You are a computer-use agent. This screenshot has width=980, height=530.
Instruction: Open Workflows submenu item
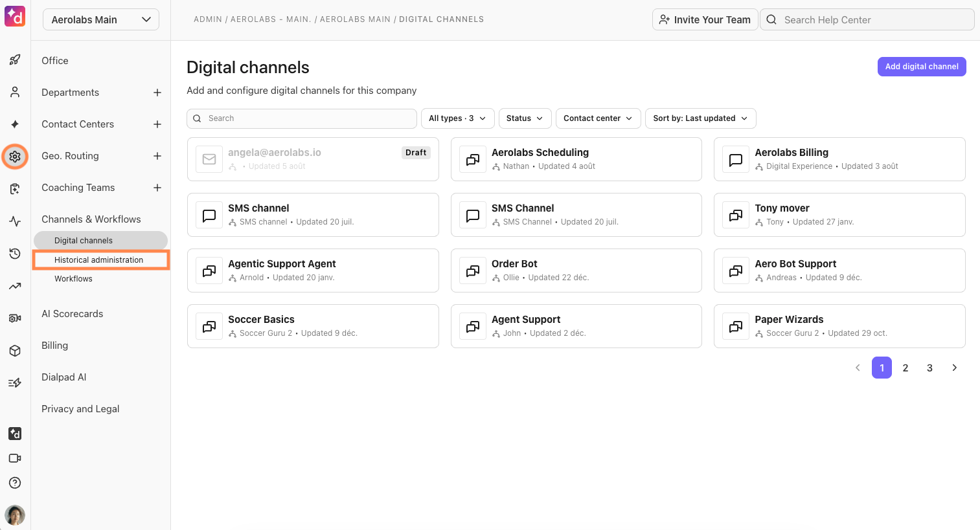click(x=73, y=279)
